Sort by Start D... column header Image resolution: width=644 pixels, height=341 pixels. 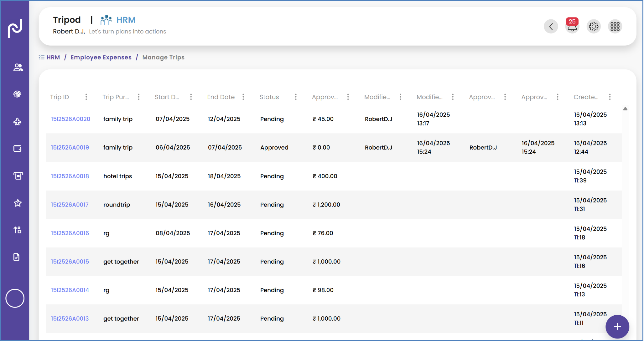coord(167,97)
